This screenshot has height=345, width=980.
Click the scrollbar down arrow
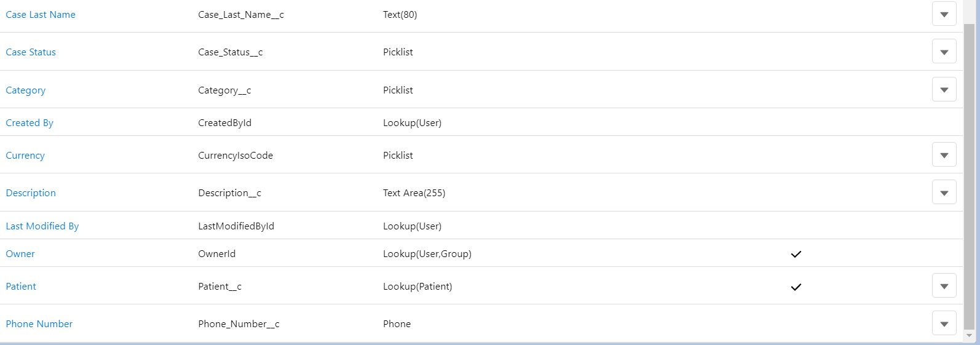970,336
